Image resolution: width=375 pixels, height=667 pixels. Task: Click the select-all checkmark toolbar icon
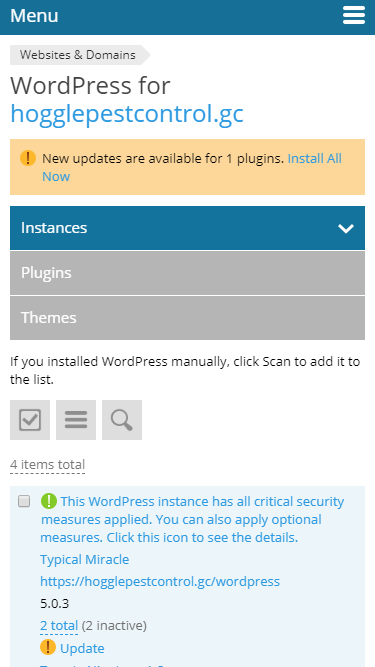pos(30,420)
